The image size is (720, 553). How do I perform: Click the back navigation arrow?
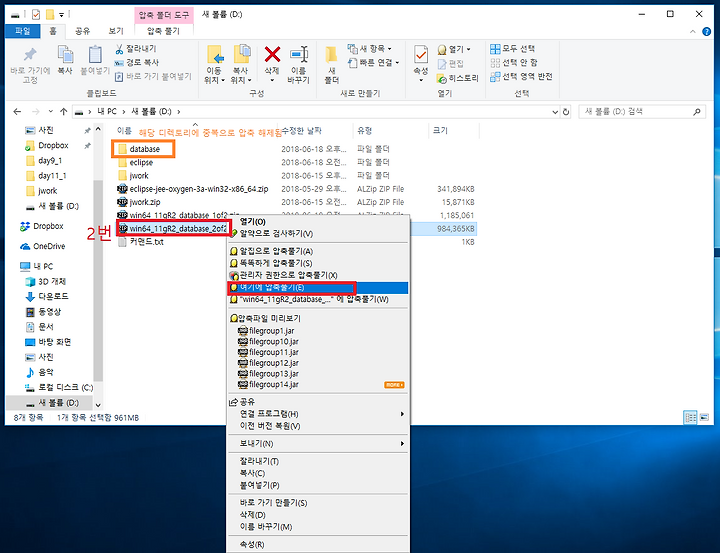(x=17, y=112)
